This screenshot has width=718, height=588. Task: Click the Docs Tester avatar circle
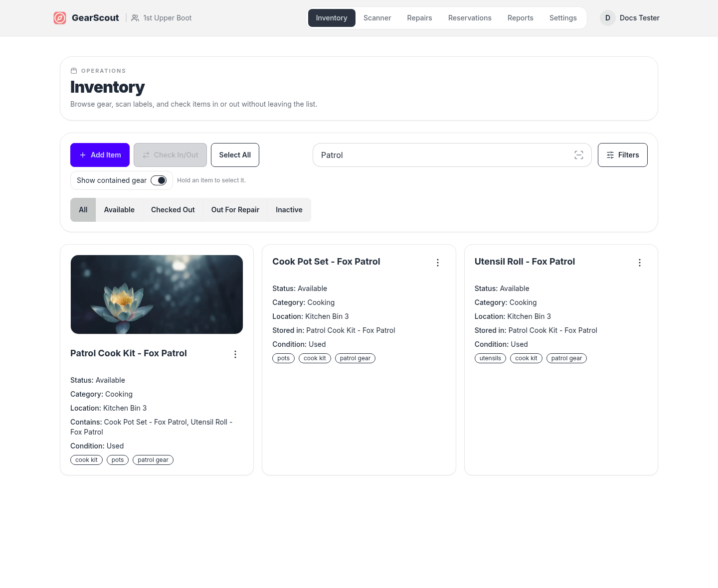coord(607,18)
